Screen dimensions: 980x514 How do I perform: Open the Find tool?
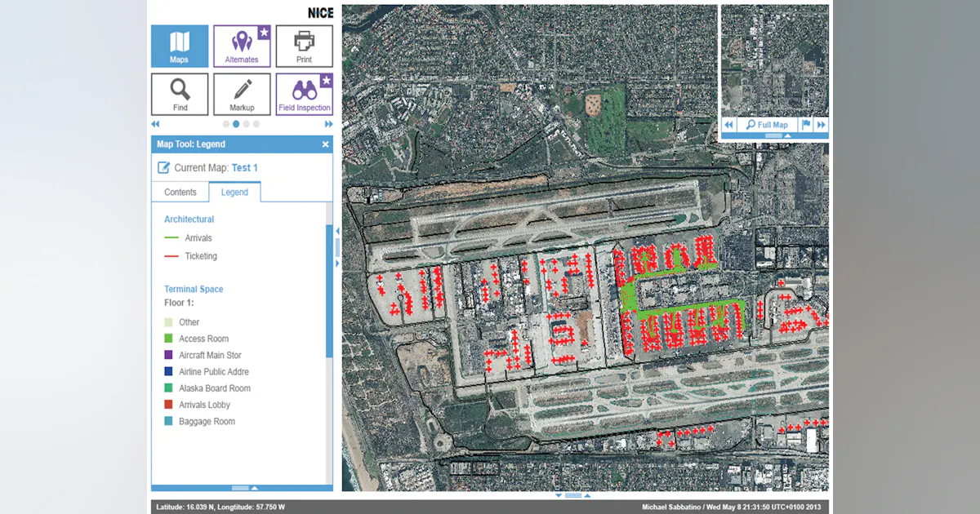180,94
